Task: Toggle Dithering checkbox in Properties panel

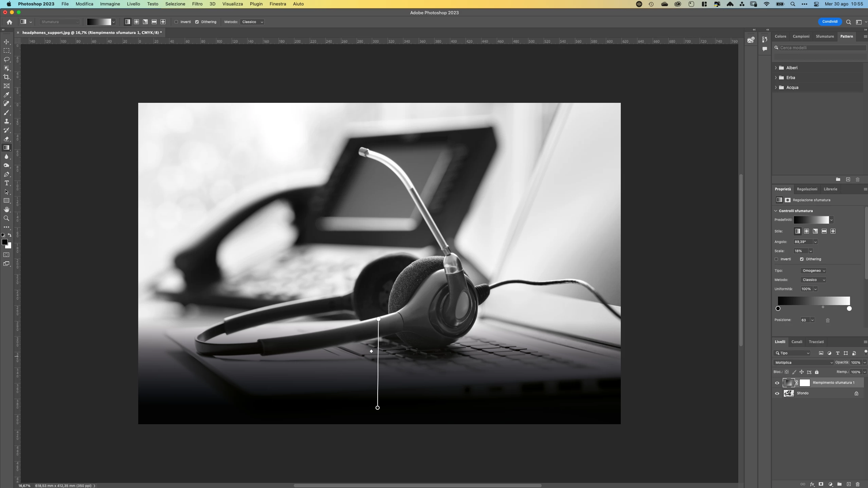Action: tap(802, 259)
